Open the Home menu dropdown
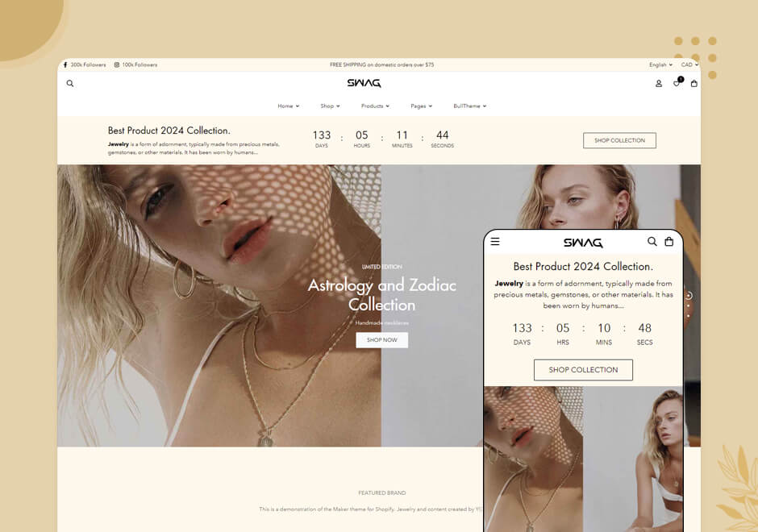Image resolution: width=758 pixels, height=532 pixels. [288, 106]
